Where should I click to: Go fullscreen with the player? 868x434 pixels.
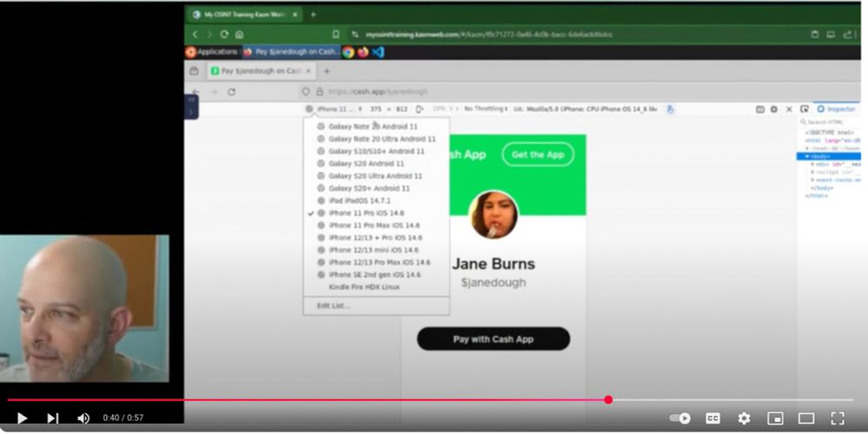tap(838, 418)
